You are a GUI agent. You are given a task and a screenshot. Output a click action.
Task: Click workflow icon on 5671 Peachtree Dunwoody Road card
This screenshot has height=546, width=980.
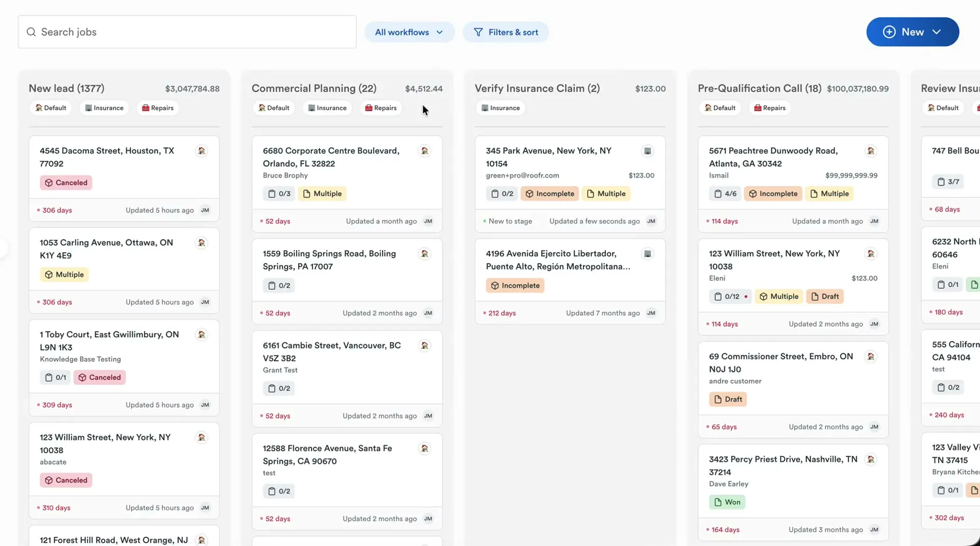click(871, 151)
